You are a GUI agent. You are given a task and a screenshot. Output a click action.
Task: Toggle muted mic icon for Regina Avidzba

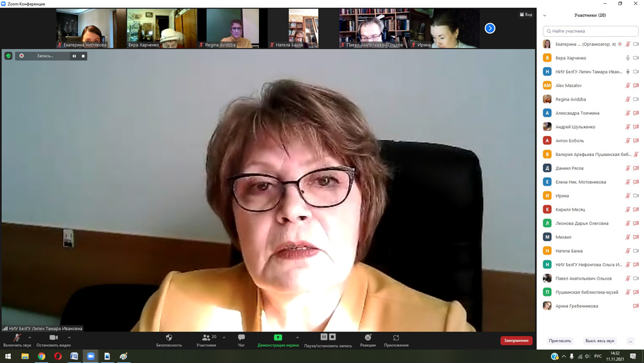[627, 99]
